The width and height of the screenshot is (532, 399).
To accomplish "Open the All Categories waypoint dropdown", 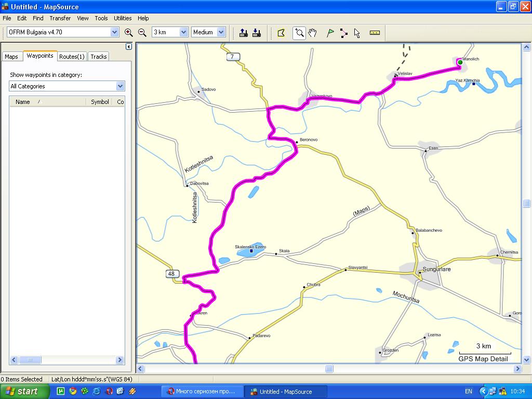I will coord(121,86).
